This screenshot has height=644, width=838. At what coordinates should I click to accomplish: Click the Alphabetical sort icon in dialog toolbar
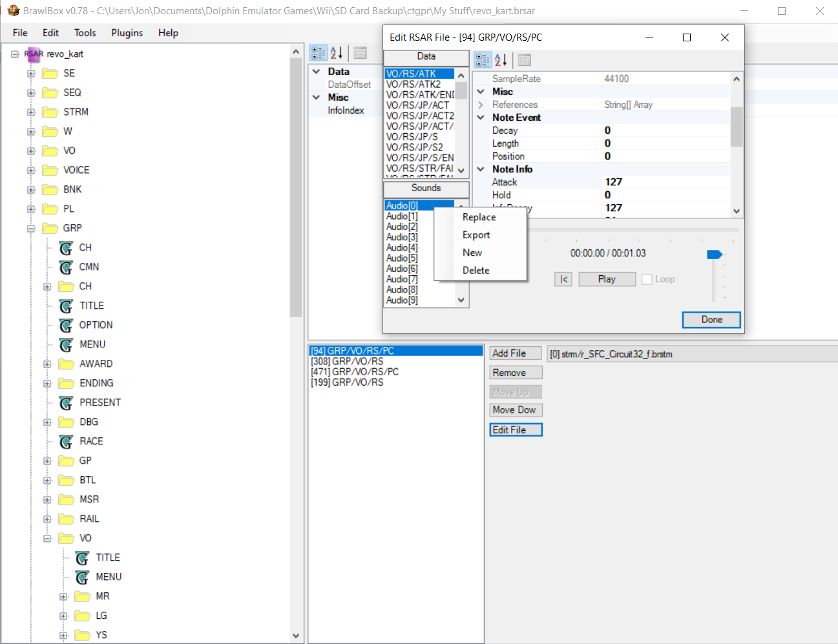point(501,60)
